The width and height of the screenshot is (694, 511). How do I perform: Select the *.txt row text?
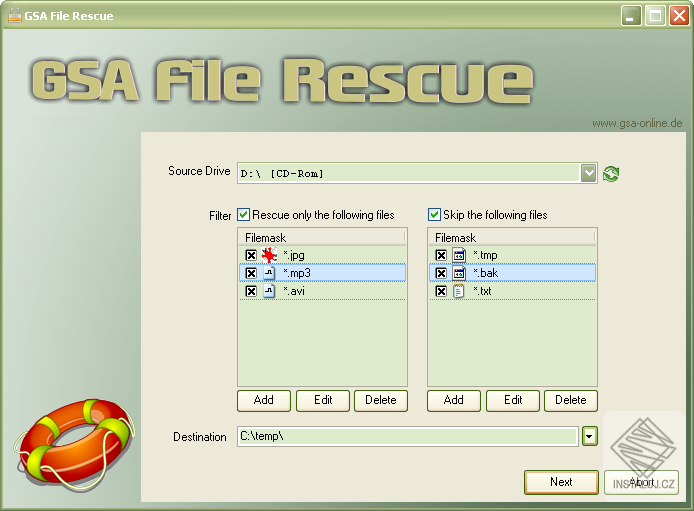coord(482,291)
